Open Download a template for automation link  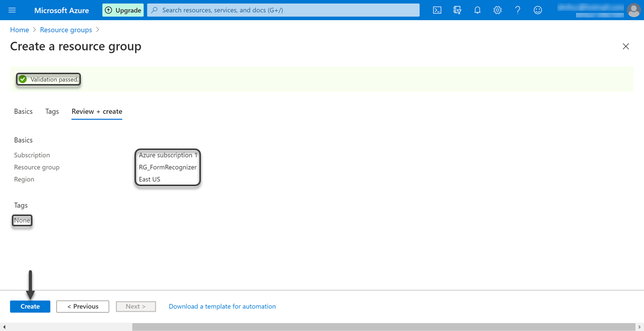click(222, 306)
